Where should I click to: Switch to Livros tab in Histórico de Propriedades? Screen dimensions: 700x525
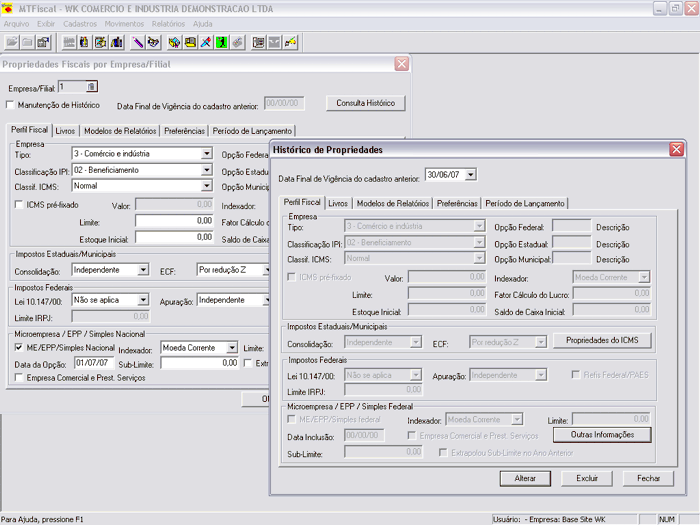coord(338,203)
